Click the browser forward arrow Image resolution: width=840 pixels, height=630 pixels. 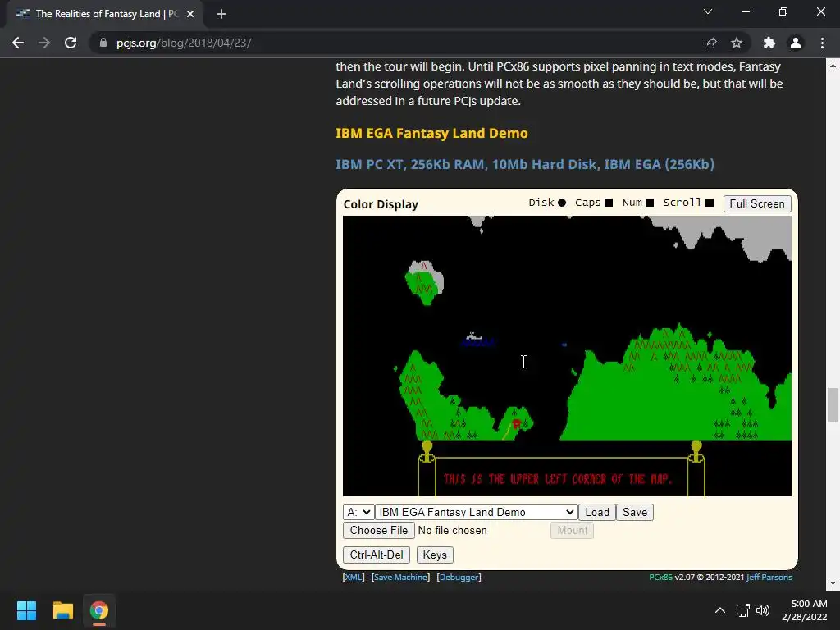point(44,43)
